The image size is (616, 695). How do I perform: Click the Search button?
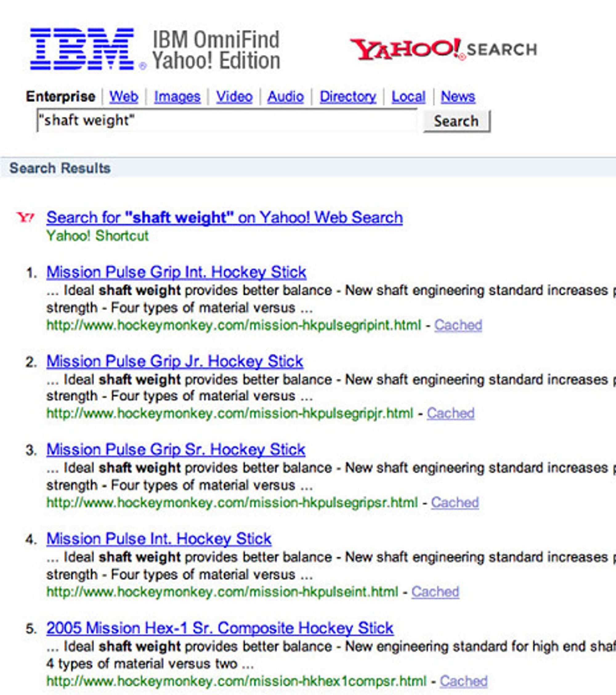(x=456, y=121)
